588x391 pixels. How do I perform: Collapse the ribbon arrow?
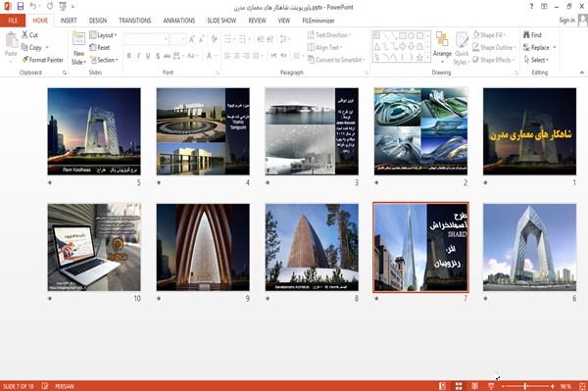pyautogui.click(x=582, y=73)
